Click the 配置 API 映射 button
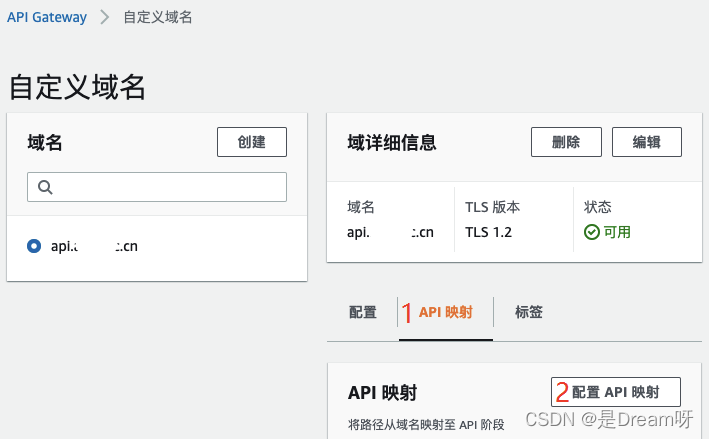The image size is (709, 439). click(615, 391)
